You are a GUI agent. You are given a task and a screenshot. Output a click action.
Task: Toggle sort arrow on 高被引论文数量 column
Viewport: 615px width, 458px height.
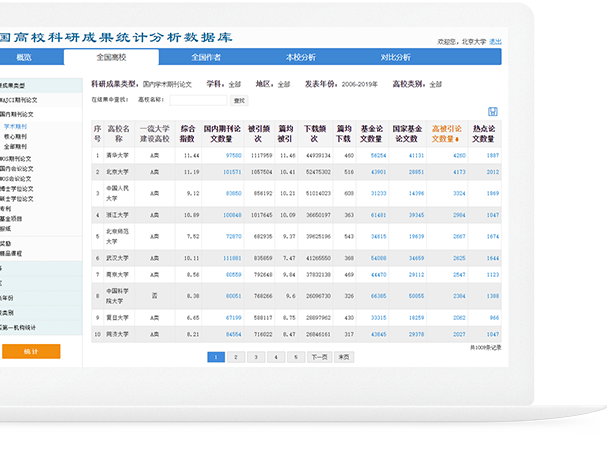pos(457,140)
